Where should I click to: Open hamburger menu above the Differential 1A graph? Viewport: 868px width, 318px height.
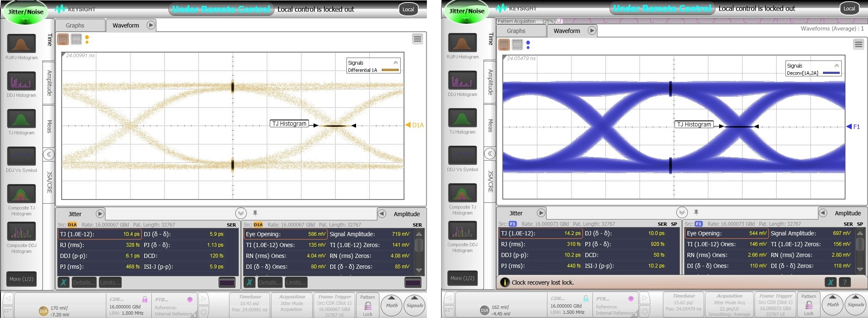click(417, 39)
